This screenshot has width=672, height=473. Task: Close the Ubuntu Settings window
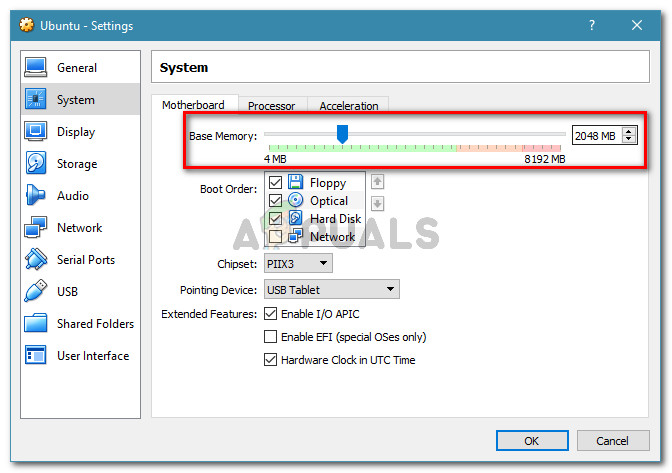[x=637, y=25]
